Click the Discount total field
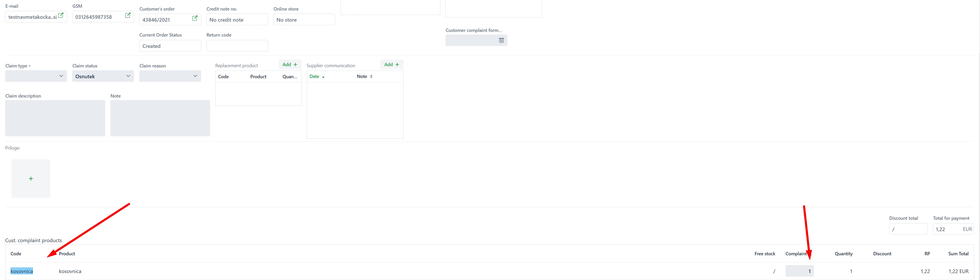Viewport: 980px width, 280px height. 908,230
